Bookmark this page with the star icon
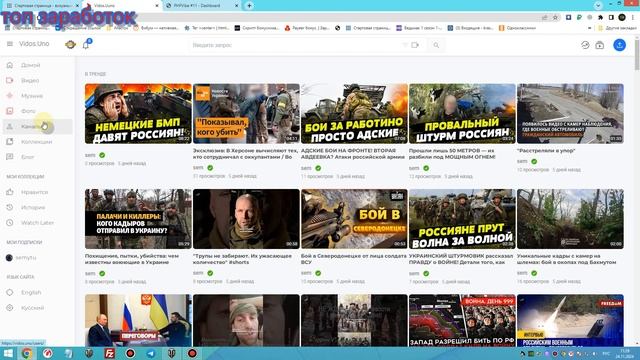 (x=555, y=18)
